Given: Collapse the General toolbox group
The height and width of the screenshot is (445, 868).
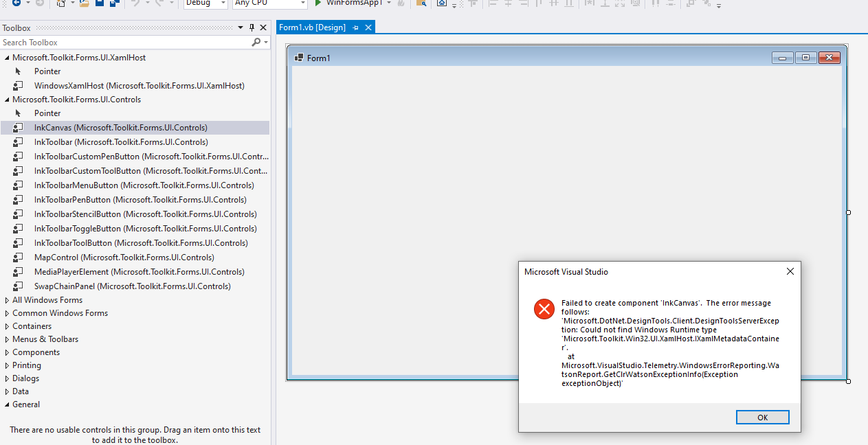Looking at the screenshot, I should tap(7, 404).
